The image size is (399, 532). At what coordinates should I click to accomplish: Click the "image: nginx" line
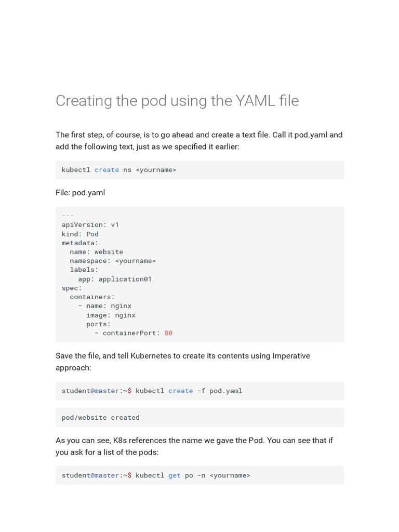(x=111, y=315)
